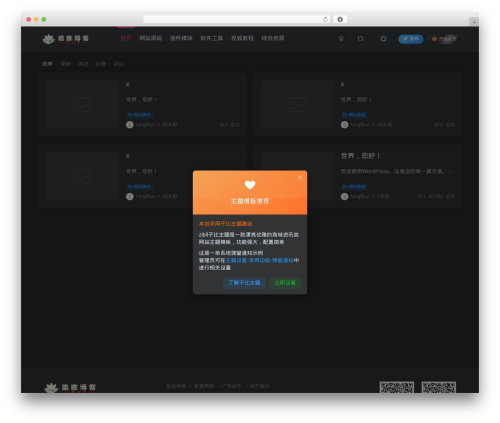This screenshot has height=423, width=500.
Task: Open the footer 免责声明 link
Action: click(x=204, y=386)
